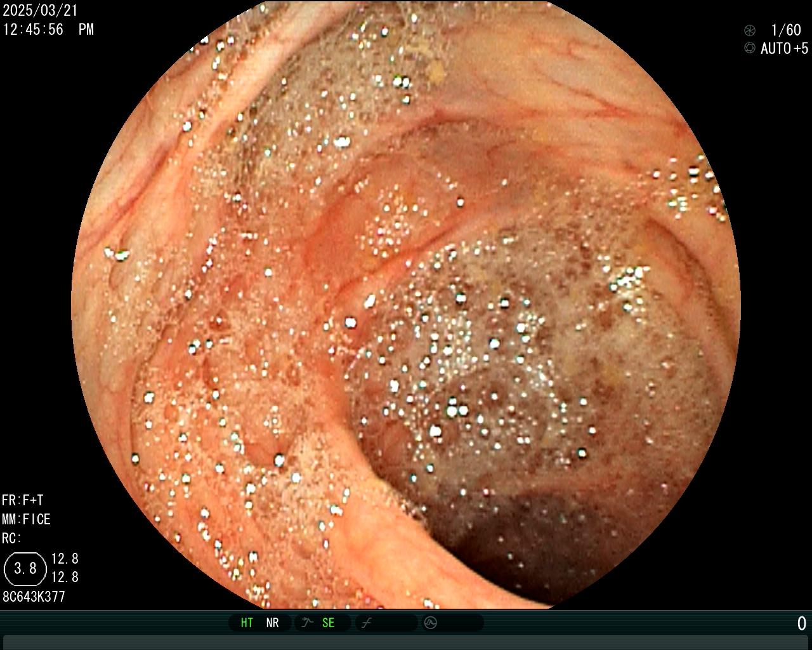
Task: Click the RC: label
Action: tap(11, 538)
